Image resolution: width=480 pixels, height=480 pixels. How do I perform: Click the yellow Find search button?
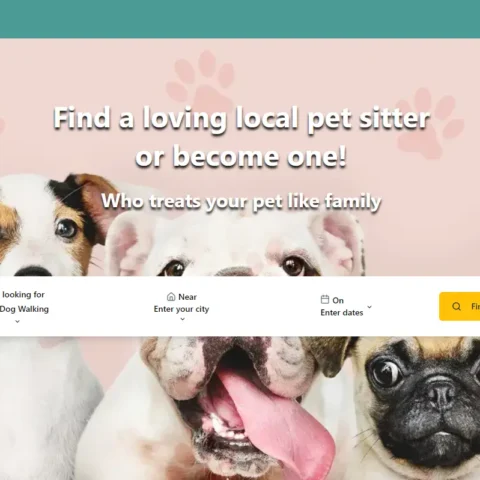point(459,306)
